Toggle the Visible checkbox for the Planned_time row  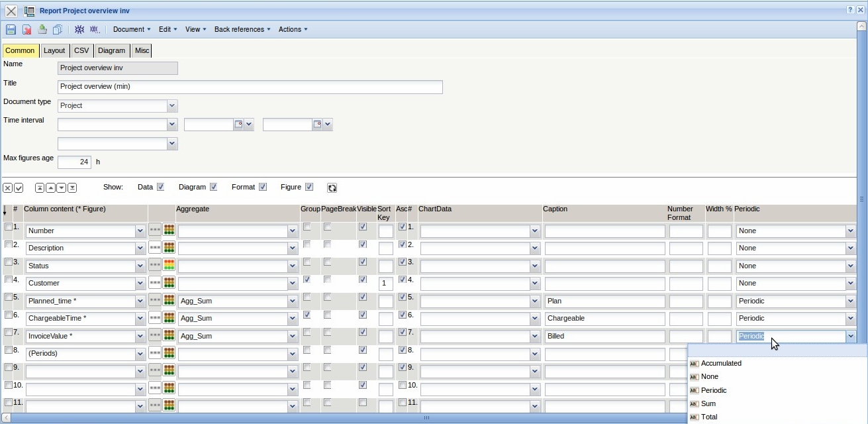pos(362,297)
